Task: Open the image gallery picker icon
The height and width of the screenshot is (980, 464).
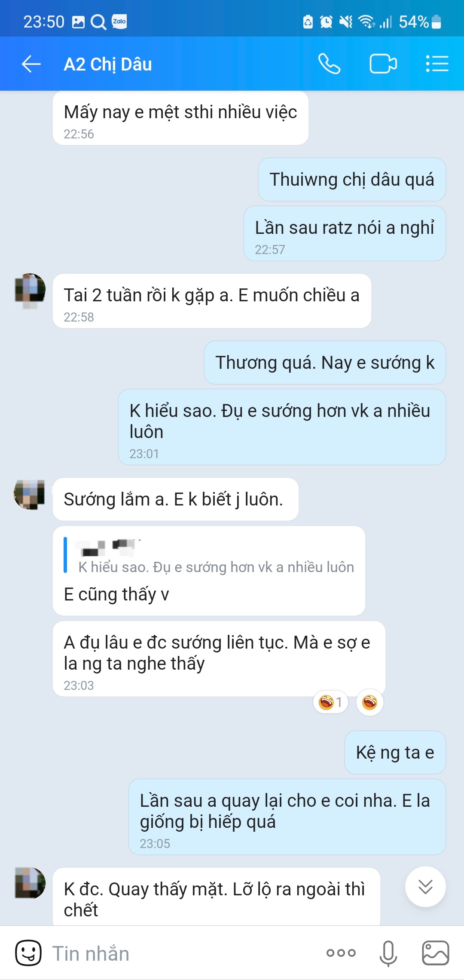Action: pos(436,953)
